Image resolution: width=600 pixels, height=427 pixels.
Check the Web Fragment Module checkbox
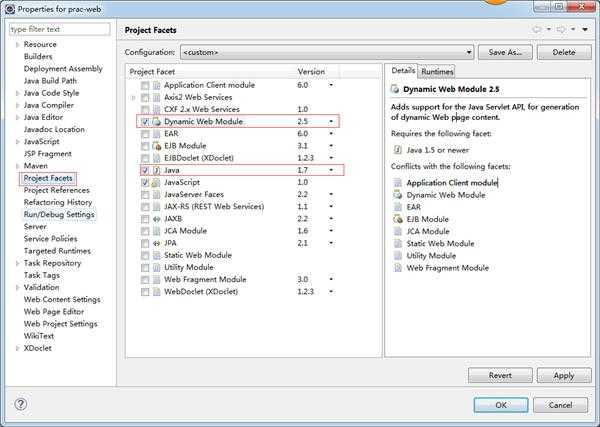click(x=145, y=280)
